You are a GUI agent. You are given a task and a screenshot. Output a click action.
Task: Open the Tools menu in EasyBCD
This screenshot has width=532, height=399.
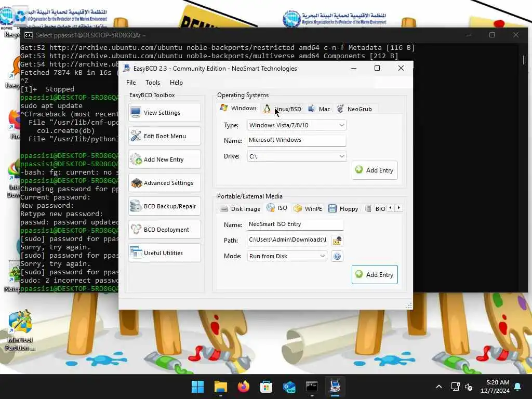(x=153, y=83)
